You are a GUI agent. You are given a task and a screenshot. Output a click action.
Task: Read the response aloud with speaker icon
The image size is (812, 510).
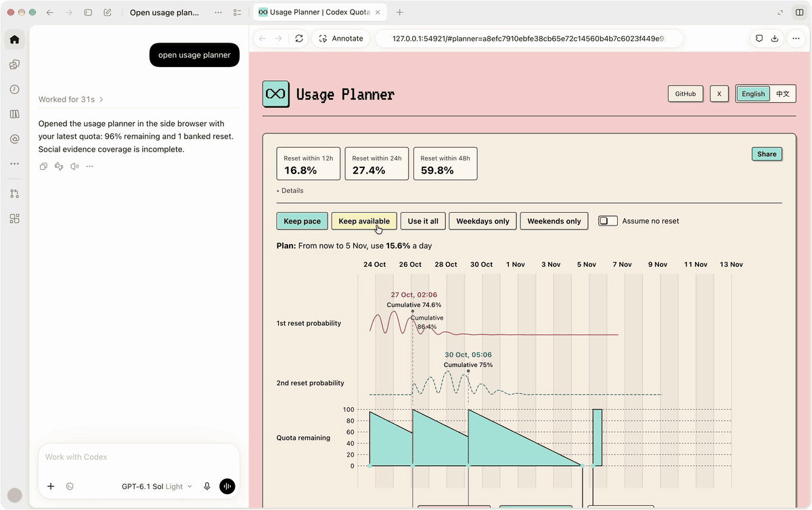click(74, 166)
